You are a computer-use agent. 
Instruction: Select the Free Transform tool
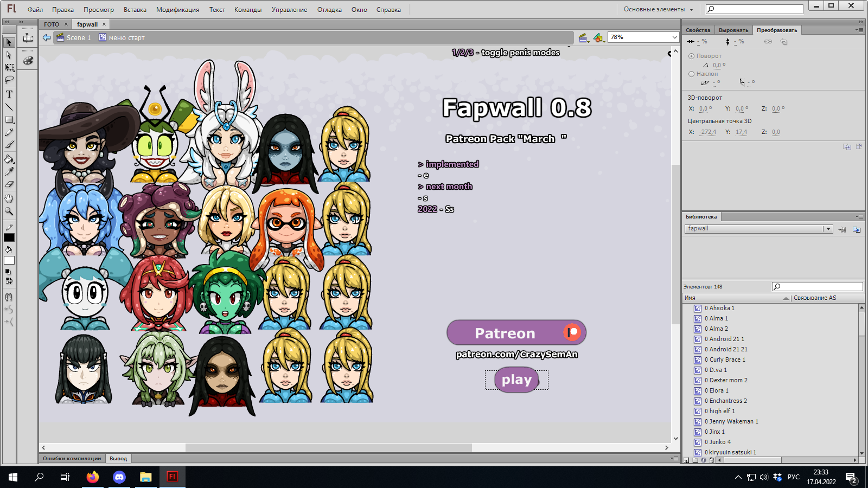(9, 67)
